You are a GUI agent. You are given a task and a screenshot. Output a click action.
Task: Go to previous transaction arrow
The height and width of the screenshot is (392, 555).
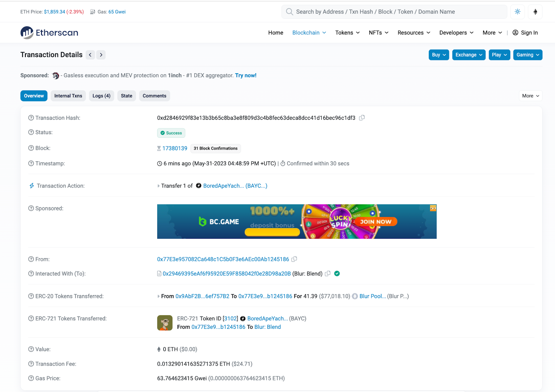(90, 55)
